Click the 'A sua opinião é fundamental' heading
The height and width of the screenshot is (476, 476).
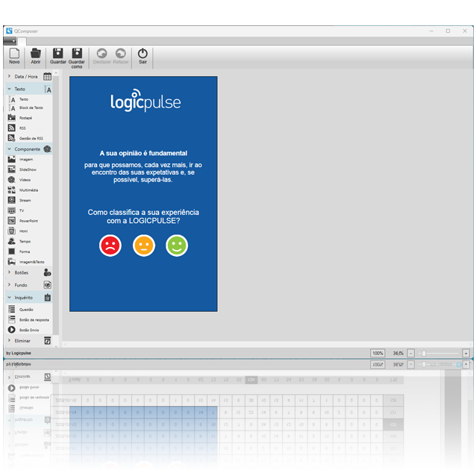pos(143,153)
